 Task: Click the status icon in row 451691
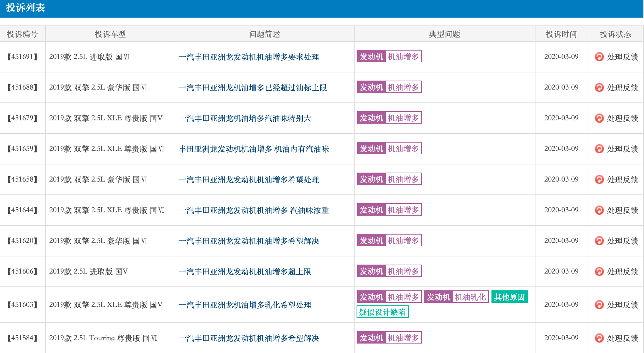point(599,57)
